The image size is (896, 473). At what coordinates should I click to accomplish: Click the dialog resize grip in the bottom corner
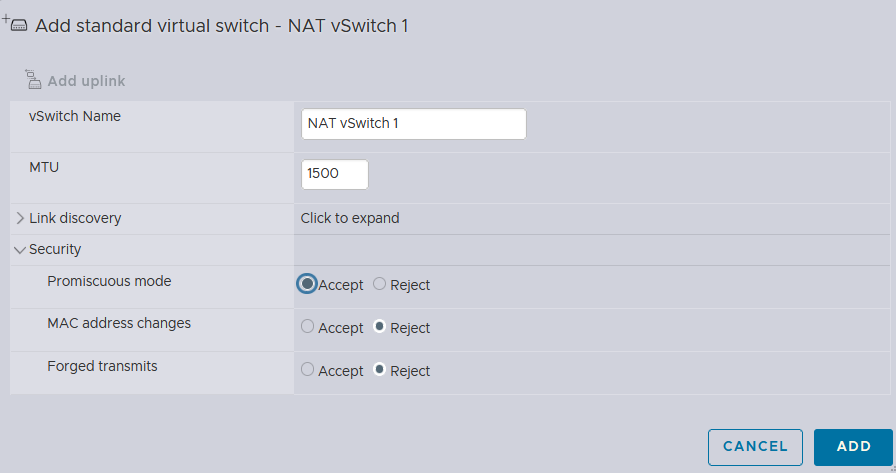(892, 468)
